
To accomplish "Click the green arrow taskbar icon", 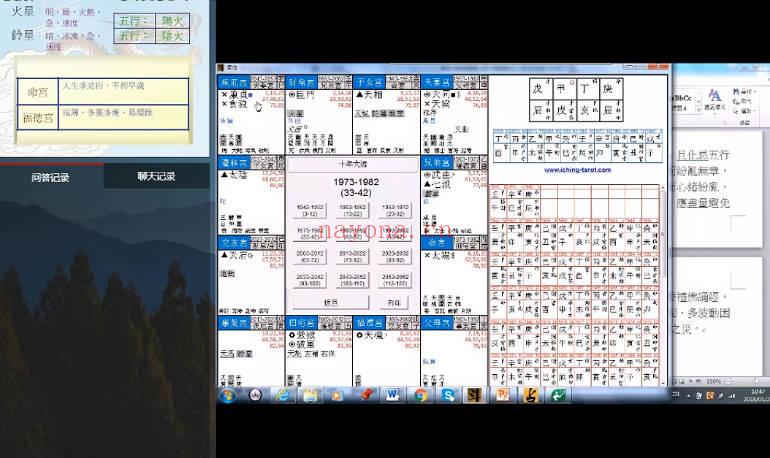I will (558, 395).
